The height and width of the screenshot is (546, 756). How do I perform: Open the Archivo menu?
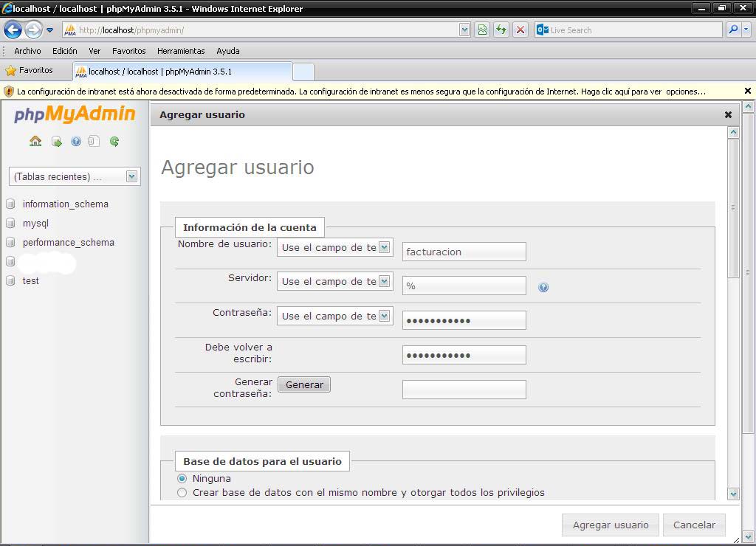27,51
